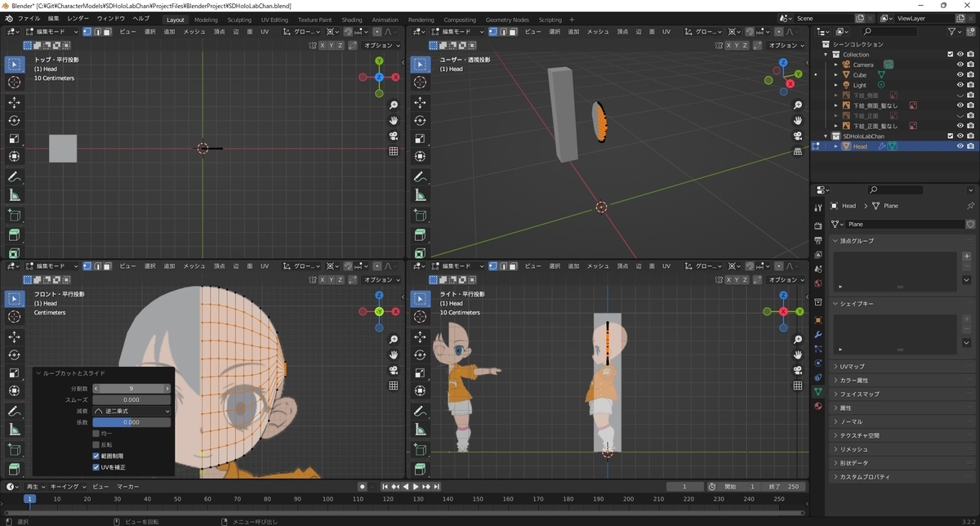This screenshot has width=980, height=526.
Task: Click the fake user shield icon beside Plane
Action: point(970,224)
